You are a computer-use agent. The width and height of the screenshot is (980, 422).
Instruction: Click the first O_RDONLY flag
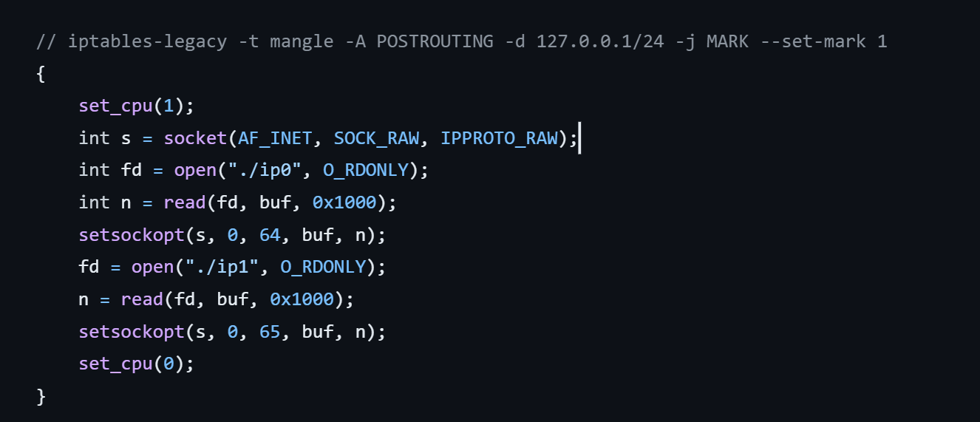click(365, 170)
